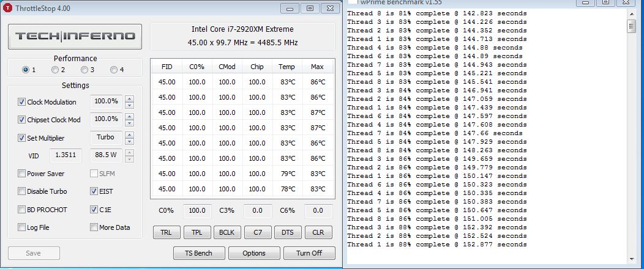Click the Max column header

[x=318, y=67]
